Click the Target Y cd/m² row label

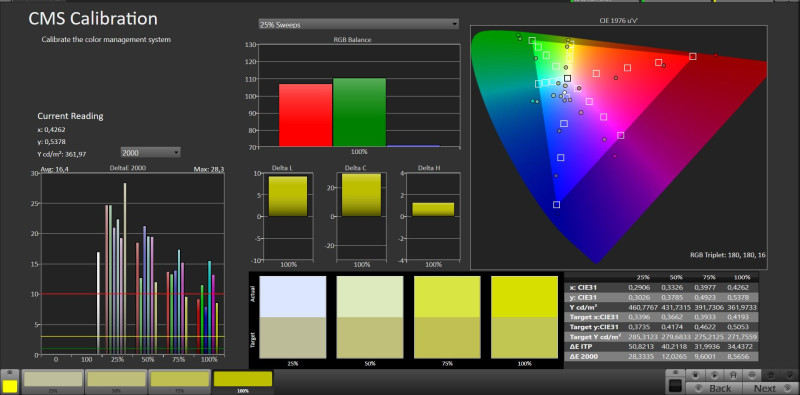click(x=595, y=337)
